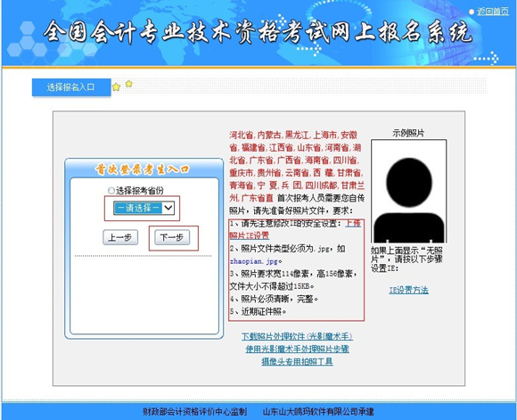Open the 返回首页 link

pyautogui.click(x=493, y=12)
